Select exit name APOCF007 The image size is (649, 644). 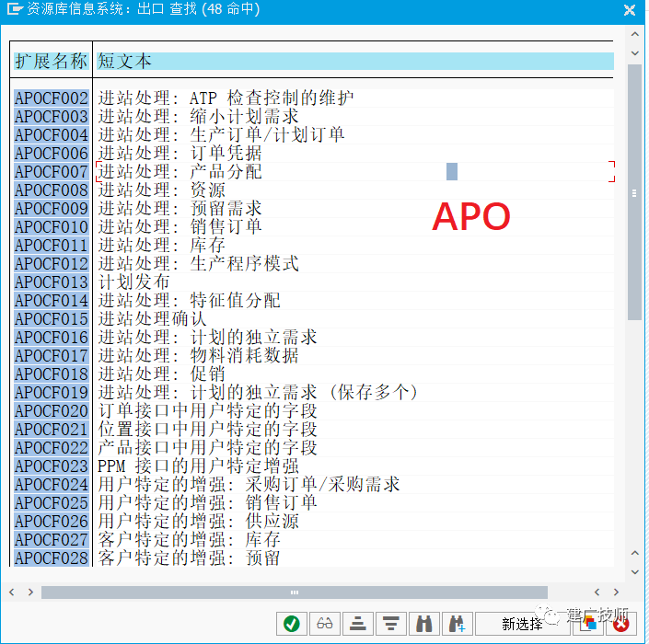52,172
